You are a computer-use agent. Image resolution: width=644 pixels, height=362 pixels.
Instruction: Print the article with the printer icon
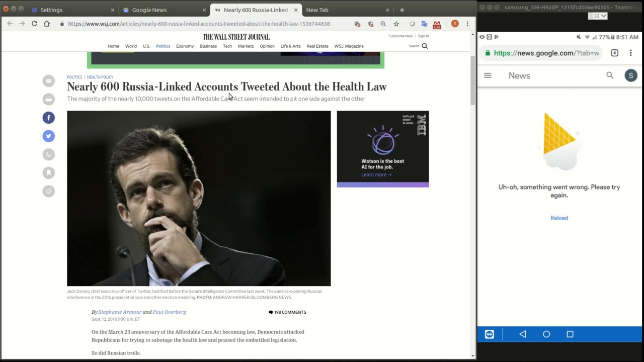pyautogui.click(x=48, y=99)
